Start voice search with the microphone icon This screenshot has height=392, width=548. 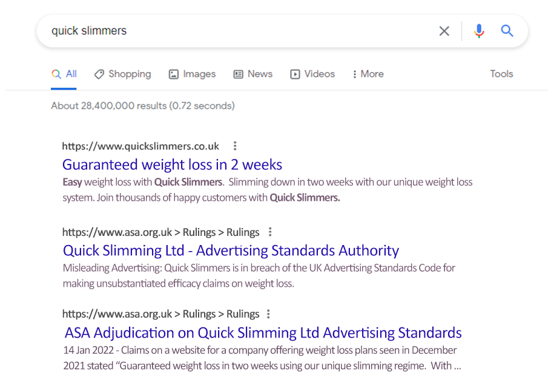coord(479,31)
